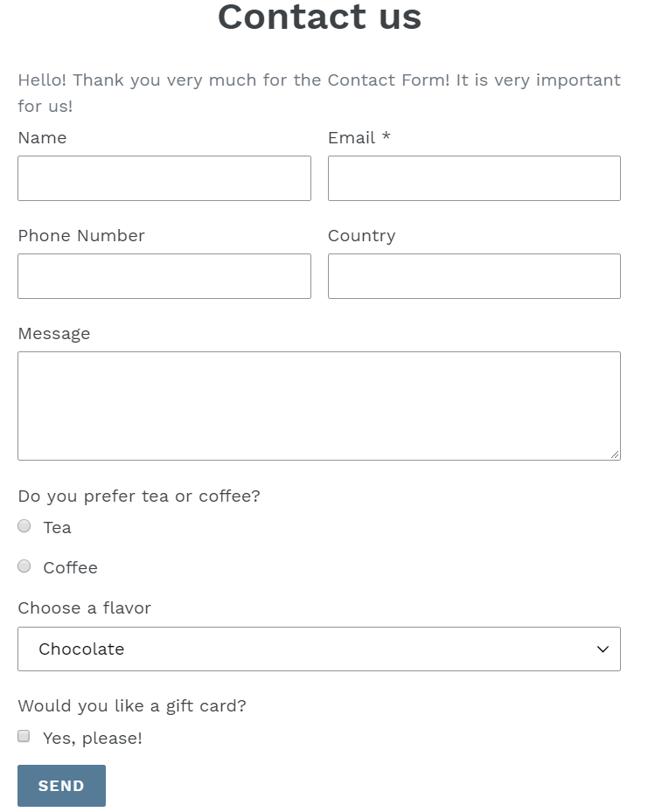Select the Coffee radio button

[x=24, y=566]
